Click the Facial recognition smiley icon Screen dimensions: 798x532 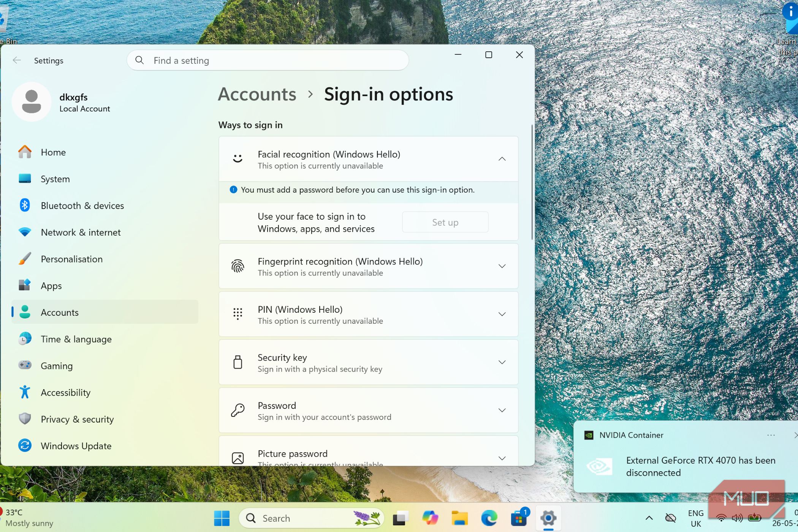[x=237, y=159]
